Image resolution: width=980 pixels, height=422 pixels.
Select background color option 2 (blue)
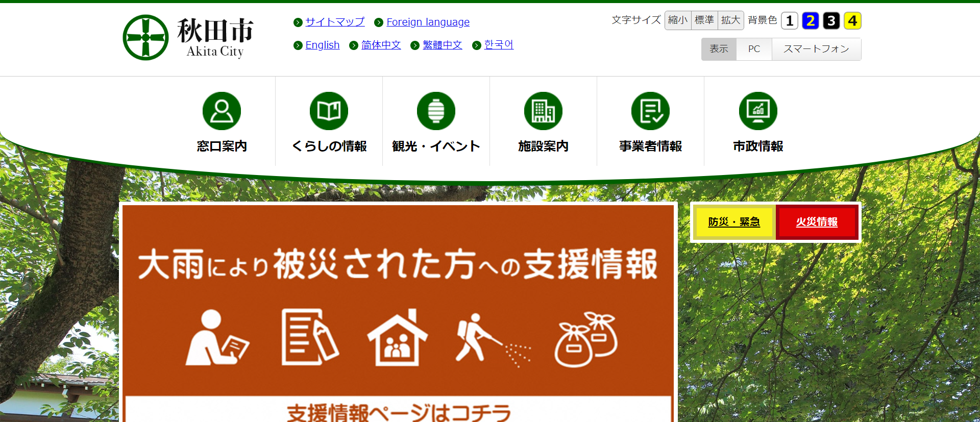point(811,20)
